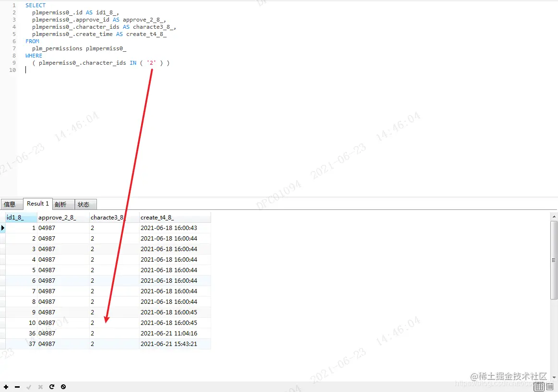Stop query with the circle-slash icon
This screenshot has height=392, width=558.
click(x=63, y=387)
